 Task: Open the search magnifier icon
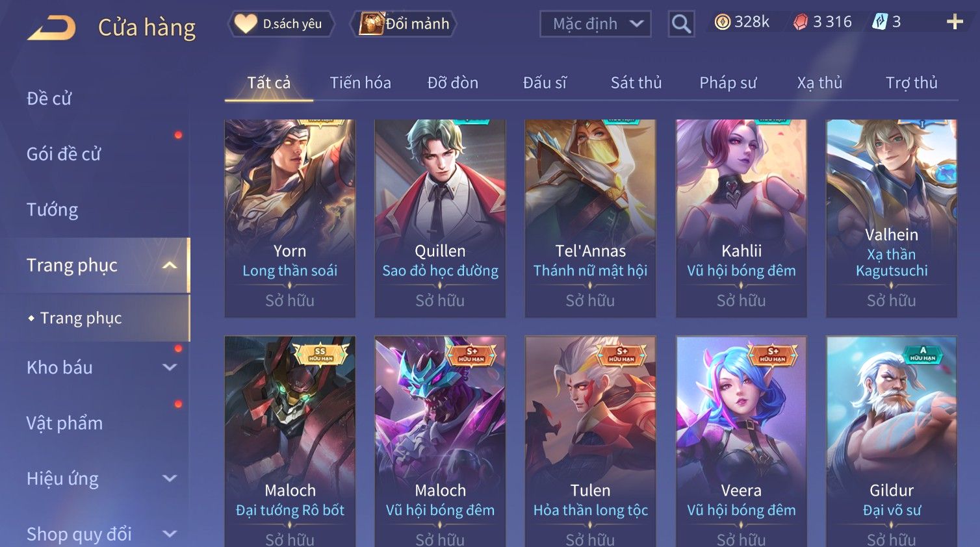[x=681, y=24]
